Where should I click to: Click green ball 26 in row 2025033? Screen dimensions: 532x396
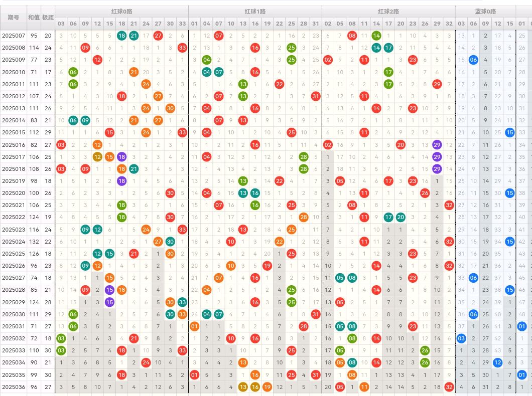tap(425, 350)
